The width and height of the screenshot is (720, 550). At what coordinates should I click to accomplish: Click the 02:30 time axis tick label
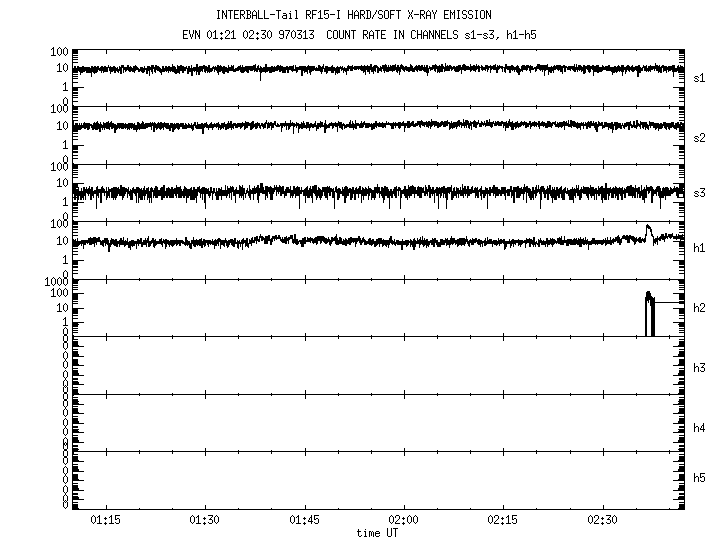[602, 521]
